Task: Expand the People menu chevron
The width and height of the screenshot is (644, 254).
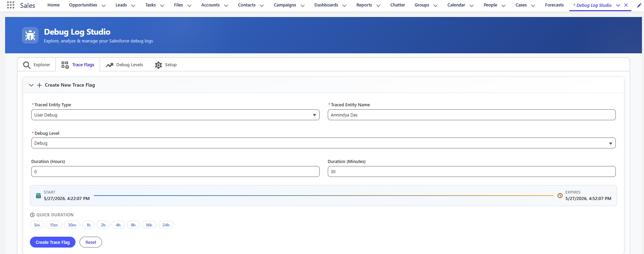Action: pos(504,5)
